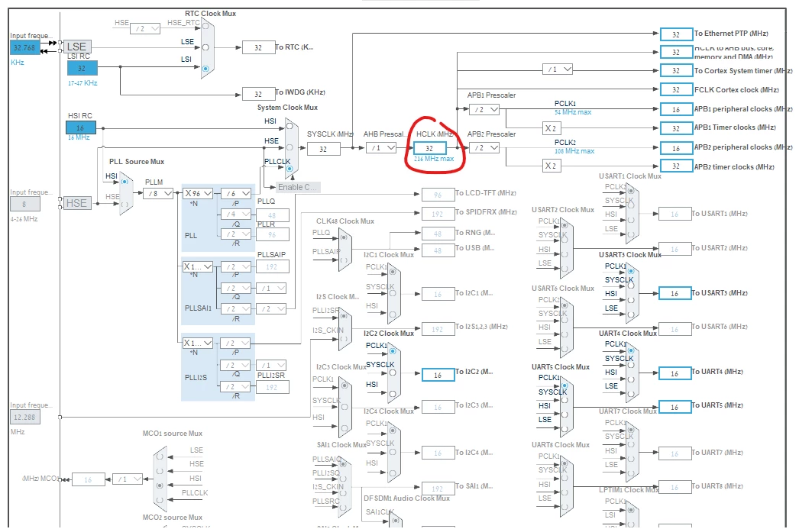
Task: Choose HSE on System Clock Mux
Action: pos(290,147)
